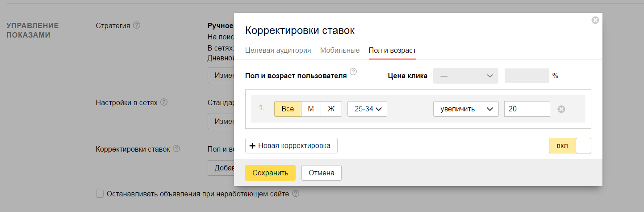Click the percent input field containing 20

click(x=527, y=109)
